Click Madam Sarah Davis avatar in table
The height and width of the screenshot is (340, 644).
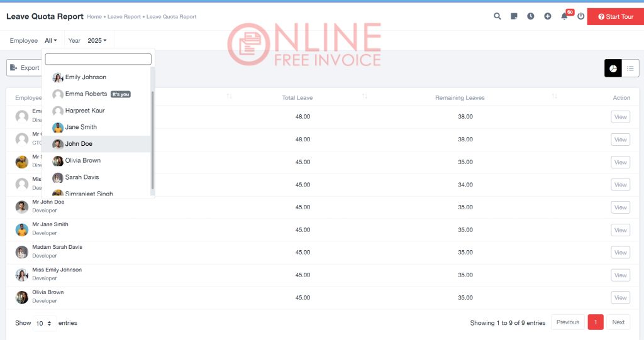click(x=22, y=252)
